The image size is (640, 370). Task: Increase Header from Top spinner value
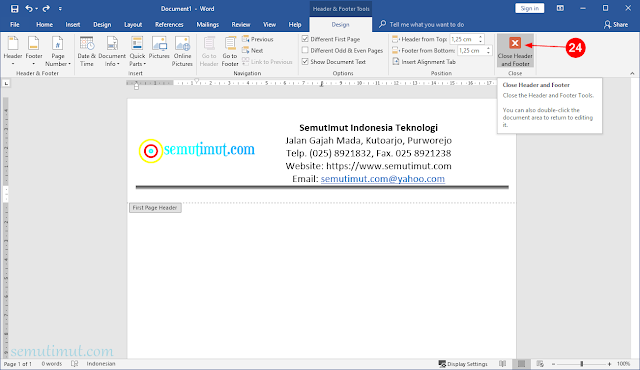(480, 37)
